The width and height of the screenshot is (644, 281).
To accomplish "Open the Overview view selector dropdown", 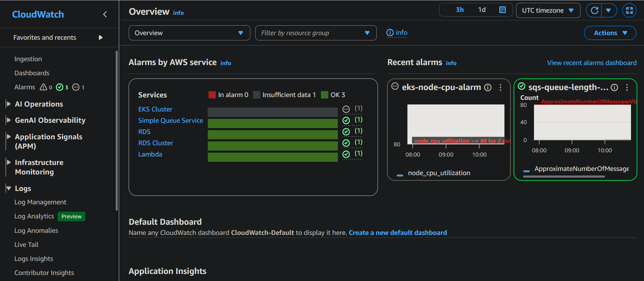I will coord(189,33).
